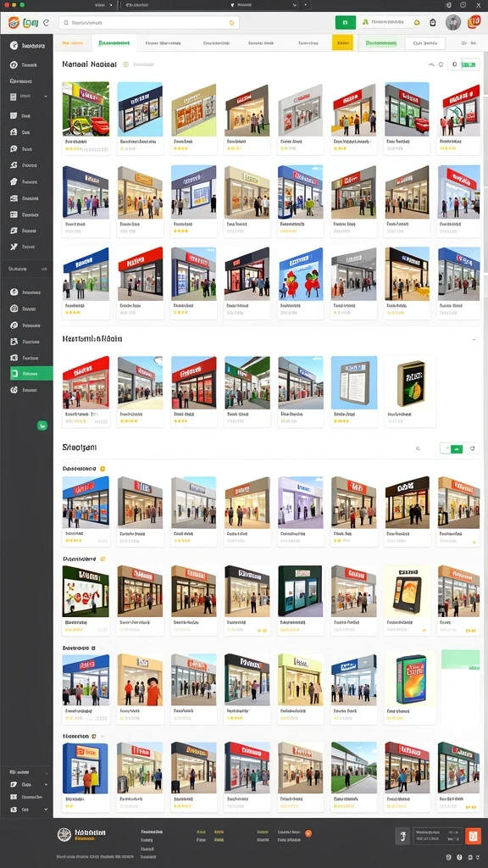Open the tablet with orange screen thumbnail
The height and width of the screenshot is (868, 488).
[408, 591]
